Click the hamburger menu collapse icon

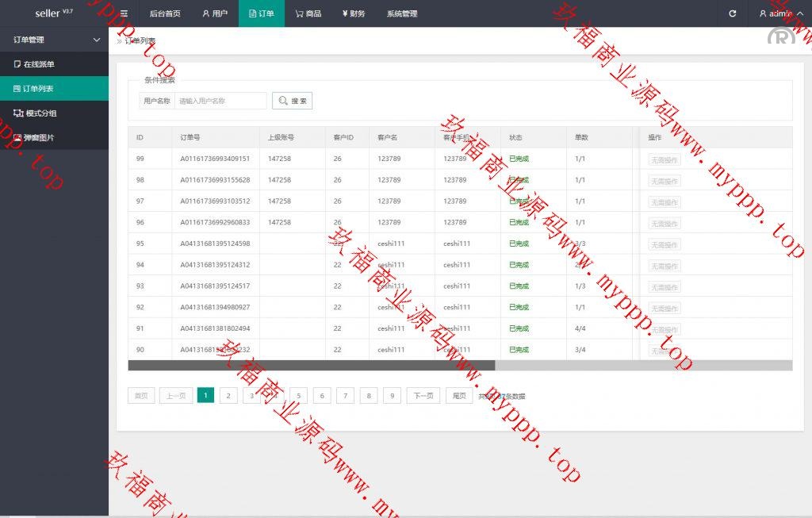[124, 13]
